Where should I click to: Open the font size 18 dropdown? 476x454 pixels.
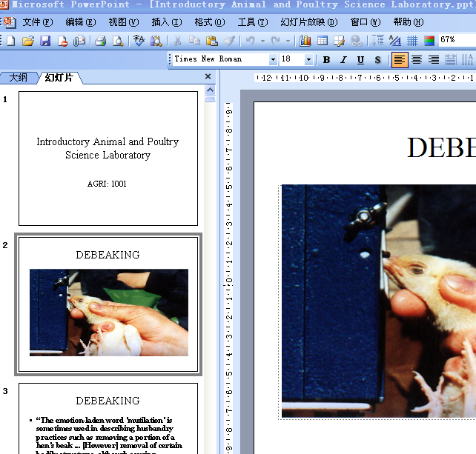[308, 60]
